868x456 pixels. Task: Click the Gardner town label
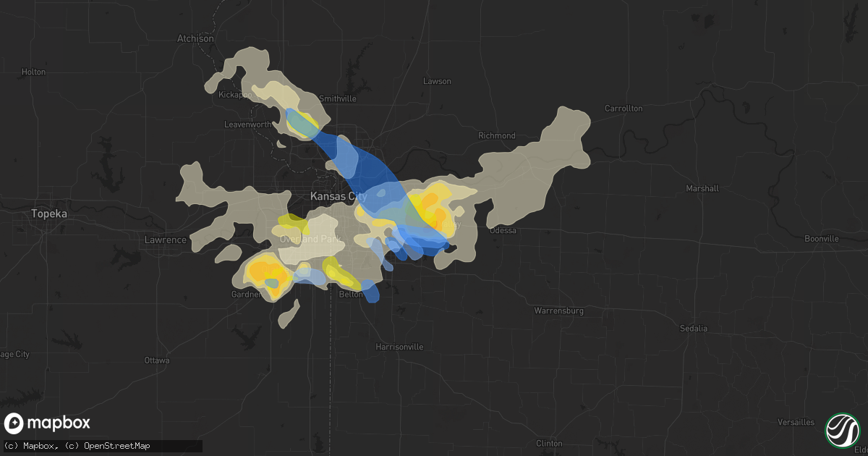247,295
